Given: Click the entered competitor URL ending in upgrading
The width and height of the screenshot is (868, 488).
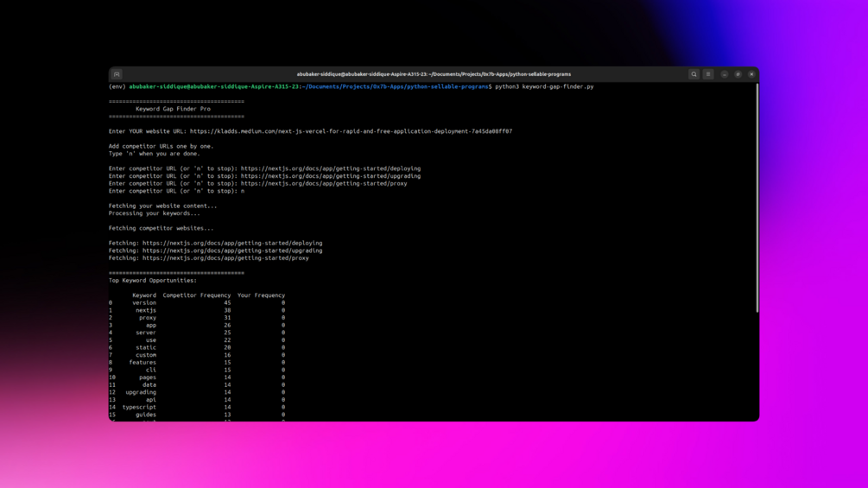Looking at the screenshot, I should (331, 176).
